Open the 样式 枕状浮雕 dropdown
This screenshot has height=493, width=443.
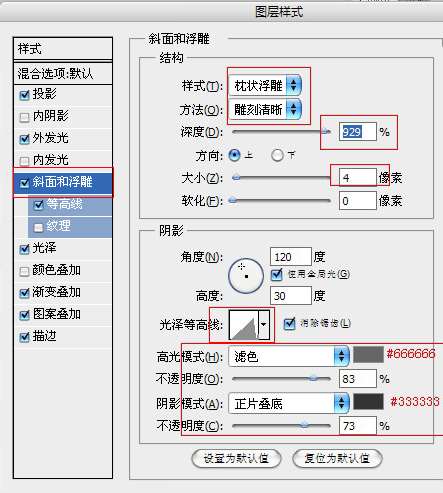265,86
